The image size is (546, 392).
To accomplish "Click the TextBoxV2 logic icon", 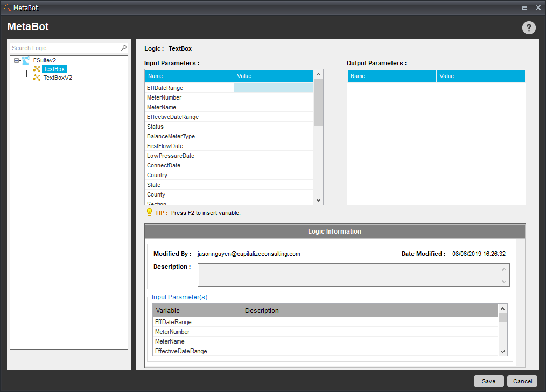I will click(x=37, y=78).
